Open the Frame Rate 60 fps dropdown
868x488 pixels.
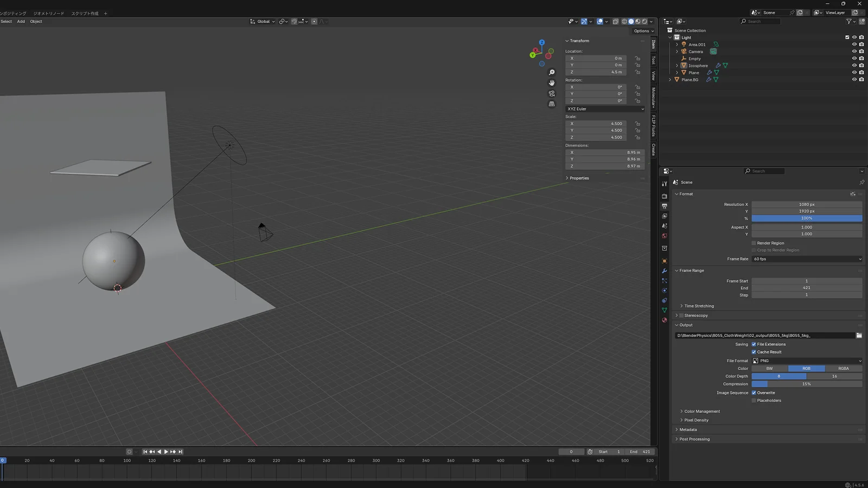(x=806, y=259)
